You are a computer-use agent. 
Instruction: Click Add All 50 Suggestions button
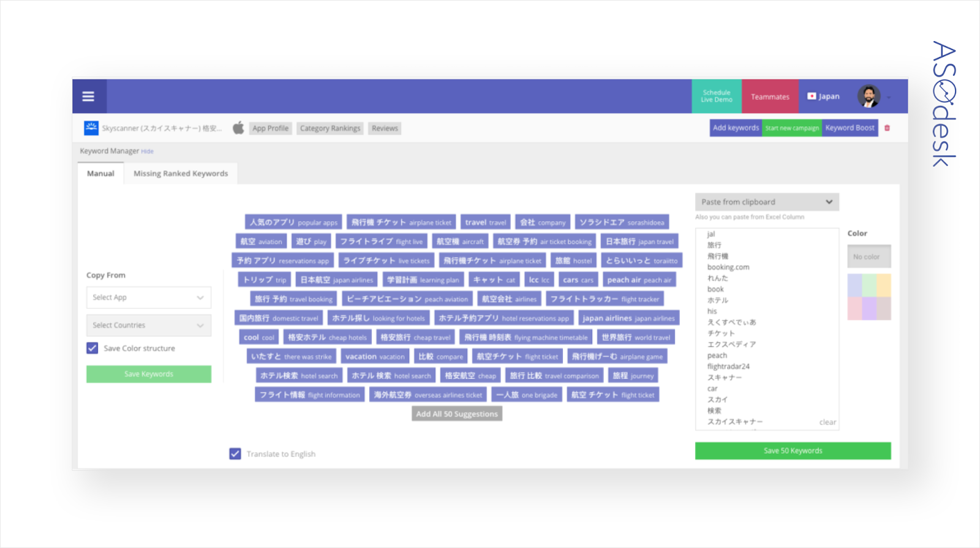[457, 414]
